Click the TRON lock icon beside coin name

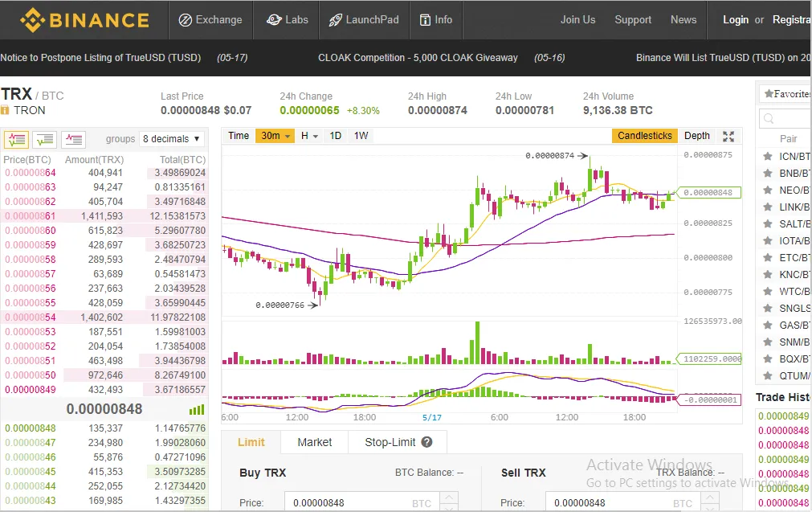point(5,110)
